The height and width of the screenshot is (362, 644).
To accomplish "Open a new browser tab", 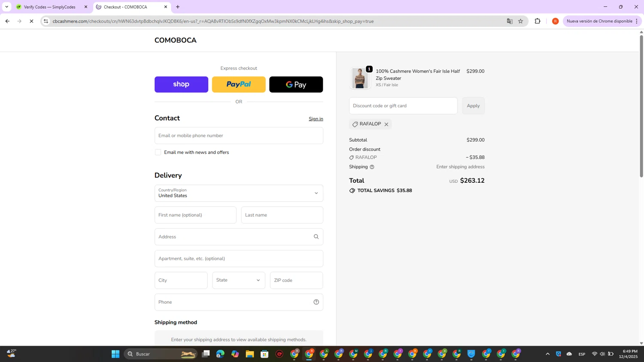I will click(178, 7).
